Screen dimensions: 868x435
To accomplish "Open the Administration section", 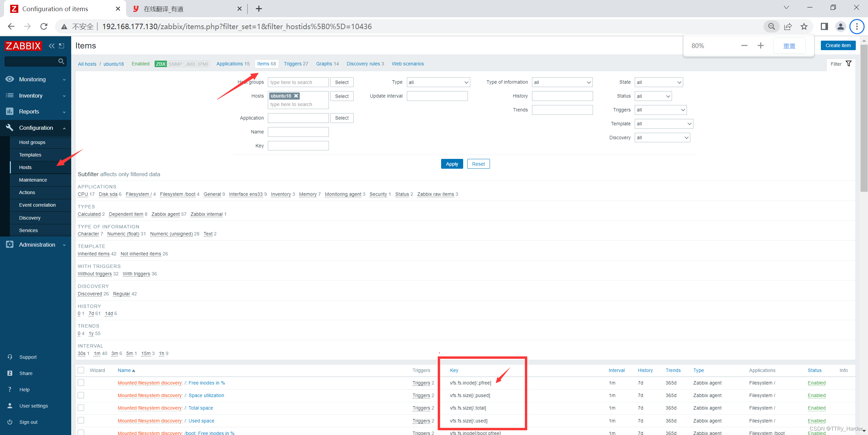I will pyautogui.click(x=37, y=245).
